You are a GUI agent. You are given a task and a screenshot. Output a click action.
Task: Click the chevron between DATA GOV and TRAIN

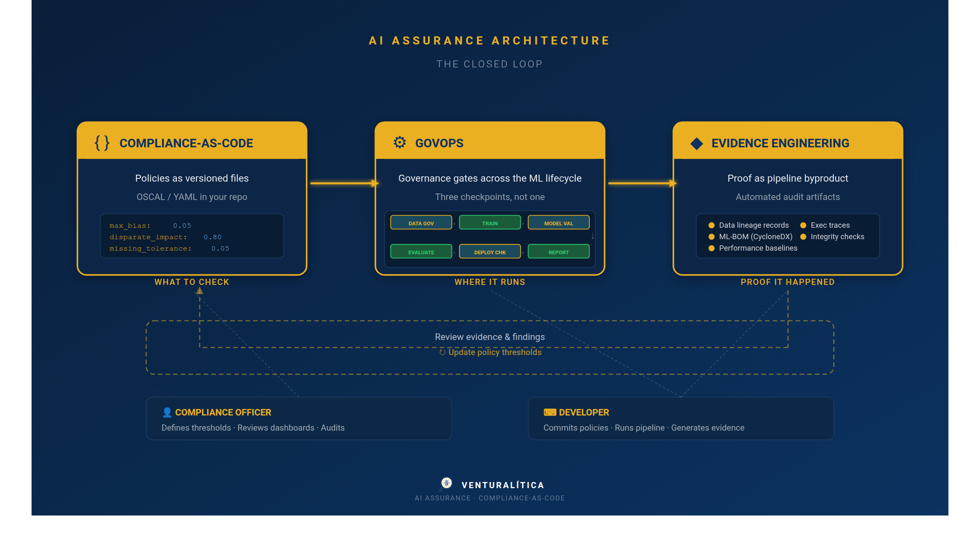454,223
